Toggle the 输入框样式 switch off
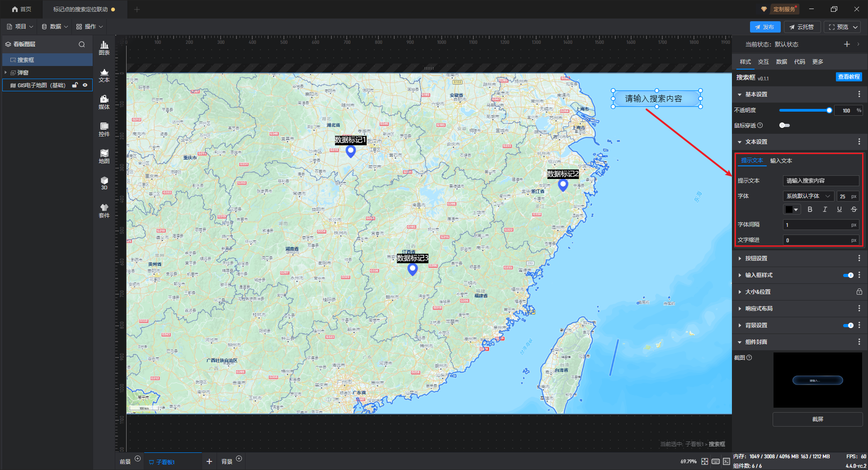This screenshot has width=868, height=470. tap(848, 275)
